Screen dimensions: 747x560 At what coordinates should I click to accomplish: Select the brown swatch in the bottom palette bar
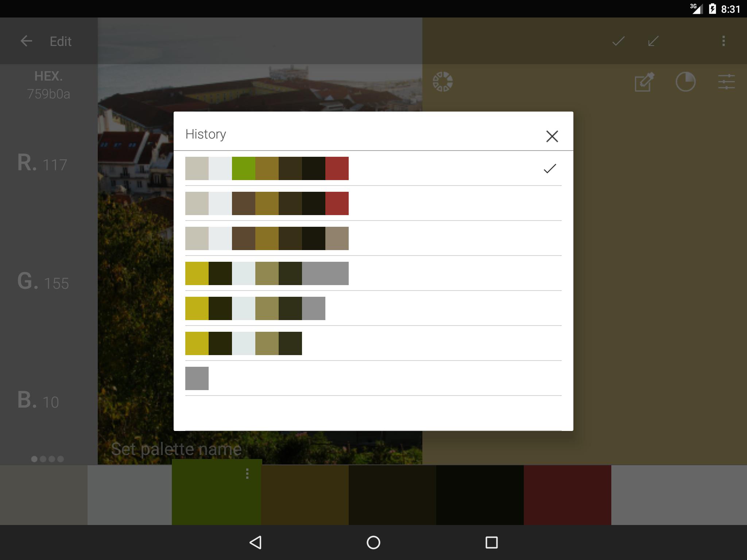(305, 495)
